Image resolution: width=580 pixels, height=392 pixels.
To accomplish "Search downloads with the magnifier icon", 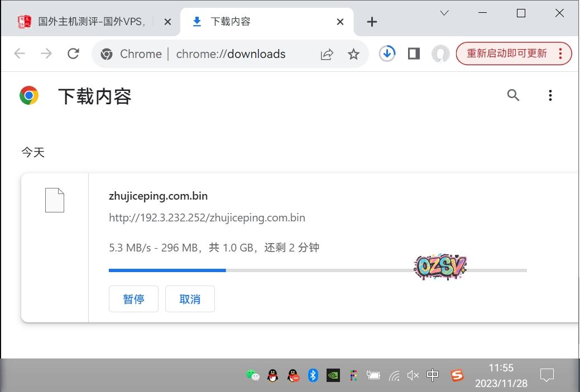I will click(x=513, y=95).
